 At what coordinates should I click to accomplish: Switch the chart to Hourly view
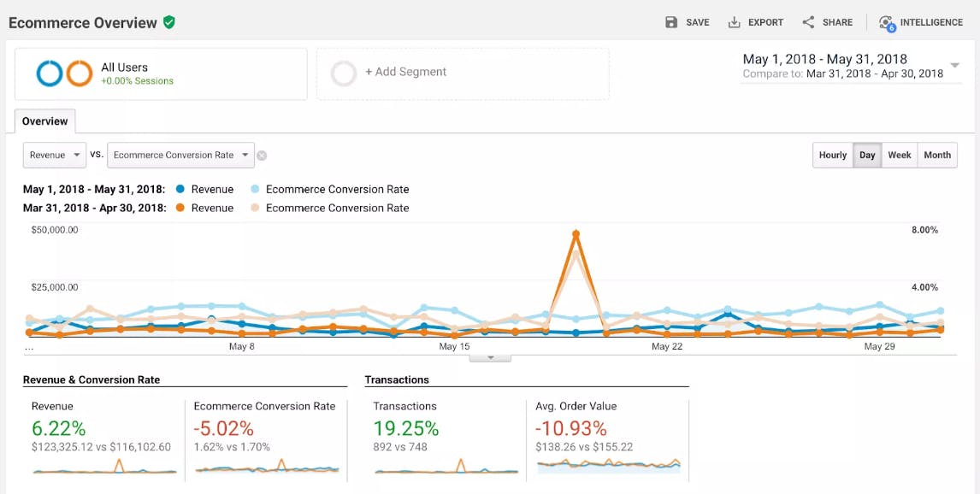(833, 155)
